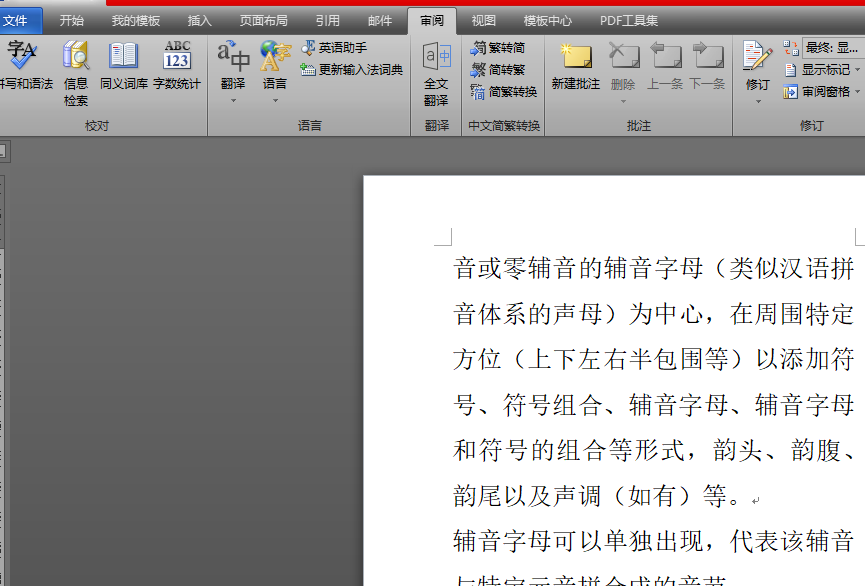Convert simplified to traditional with 简转繁

click(x=498, y=70)
